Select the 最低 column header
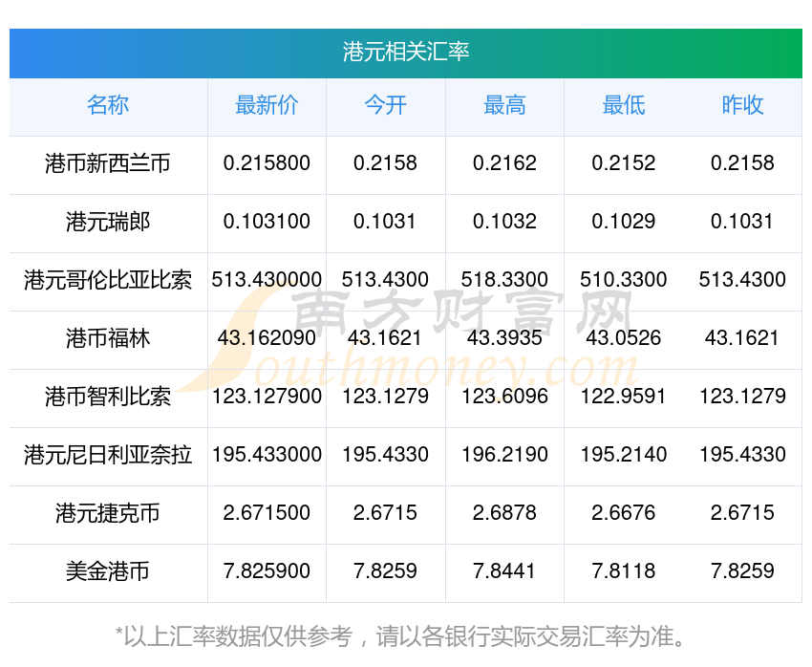Image resolution: width=812 pixels, height=667 pixels. 624,106
